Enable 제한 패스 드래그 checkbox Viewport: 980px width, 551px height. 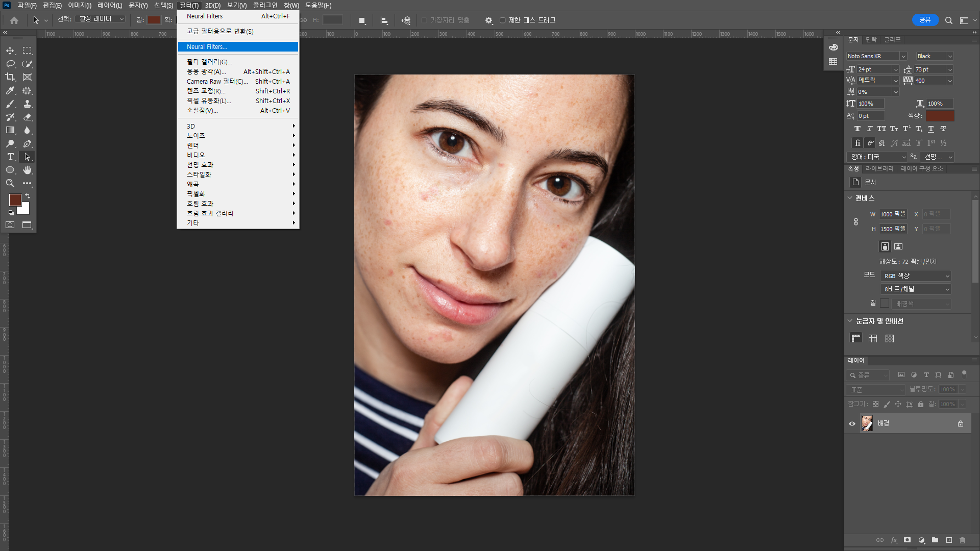pyautogui.click(x=502, y=20)
